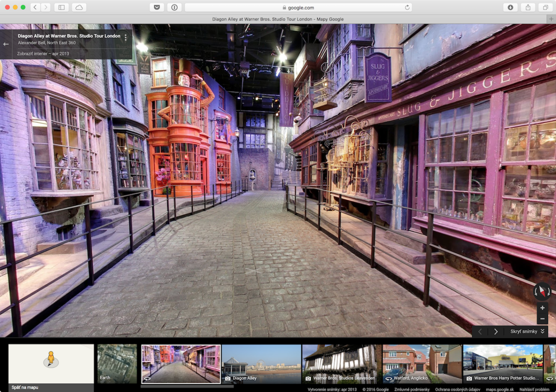Click the compass control

pyautogui.click(x=542, y=291)
